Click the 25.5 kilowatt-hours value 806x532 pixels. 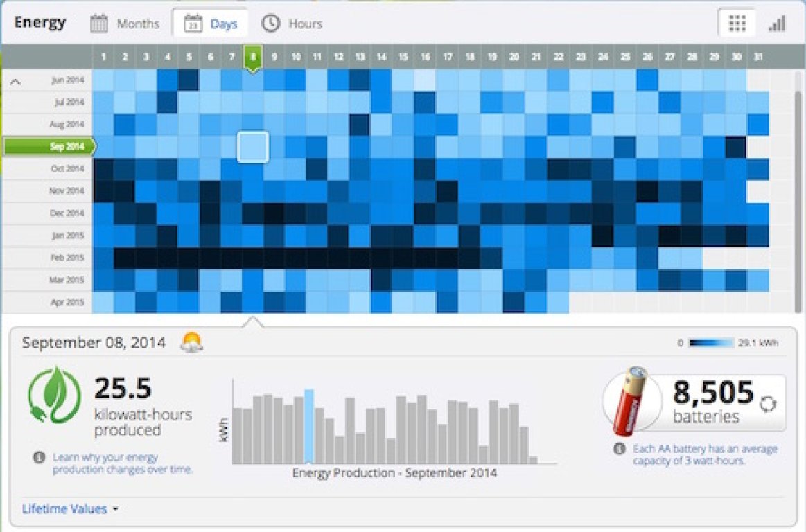coord(123,388)
